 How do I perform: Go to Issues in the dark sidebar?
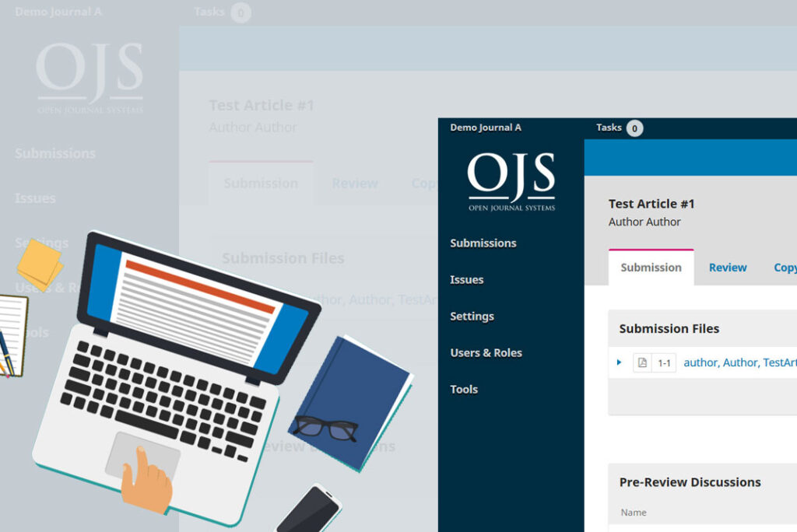coord(466,280)
